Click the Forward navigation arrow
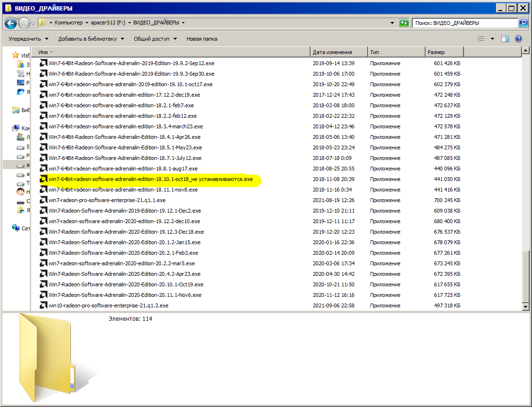Image resolution: width=532 pixels, height=407 pixels. click(x=24, y=23)
